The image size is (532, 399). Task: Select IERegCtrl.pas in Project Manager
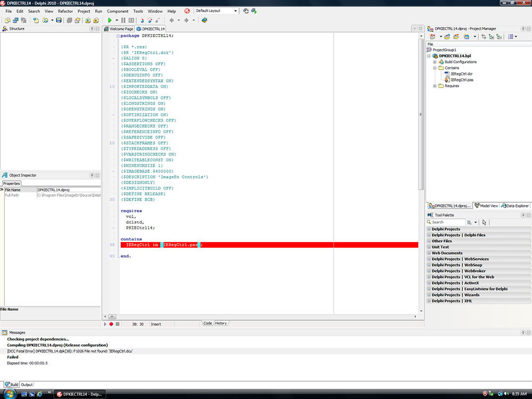[x=462, y=80]
